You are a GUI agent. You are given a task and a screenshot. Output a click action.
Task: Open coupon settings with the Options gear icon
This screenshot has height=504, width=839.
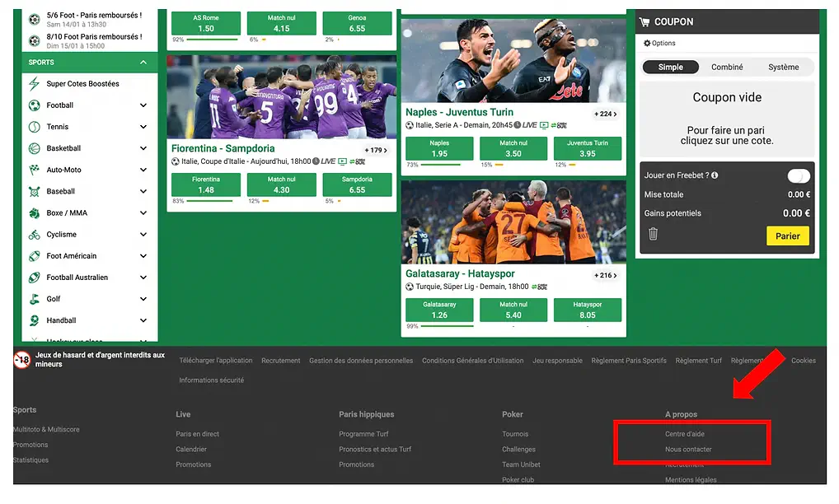(649, 43)
